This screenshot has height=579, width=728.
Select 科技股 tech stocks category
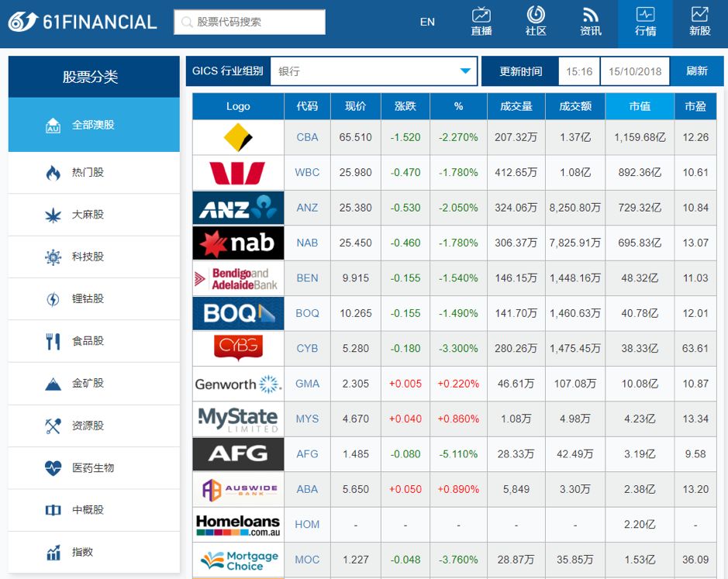(94, 257)
